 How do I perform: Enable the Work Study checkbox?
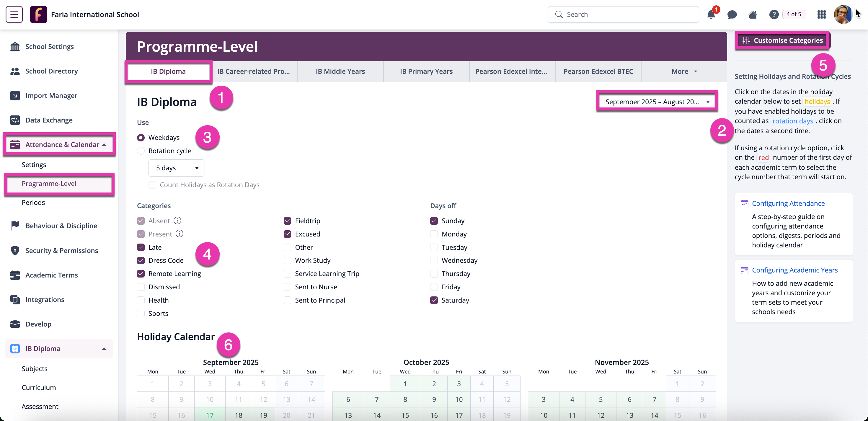[288, 261]
